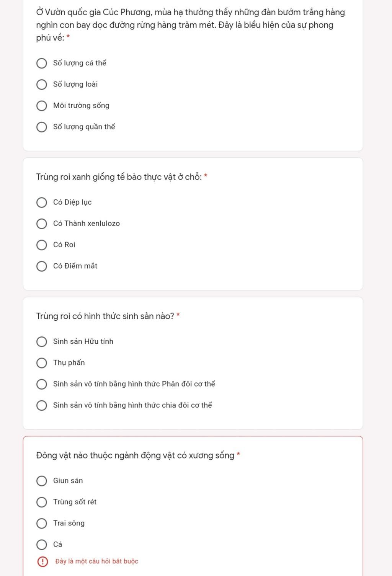
Task: Select the "Có Điểm mắt" answer
Action: 41,266
